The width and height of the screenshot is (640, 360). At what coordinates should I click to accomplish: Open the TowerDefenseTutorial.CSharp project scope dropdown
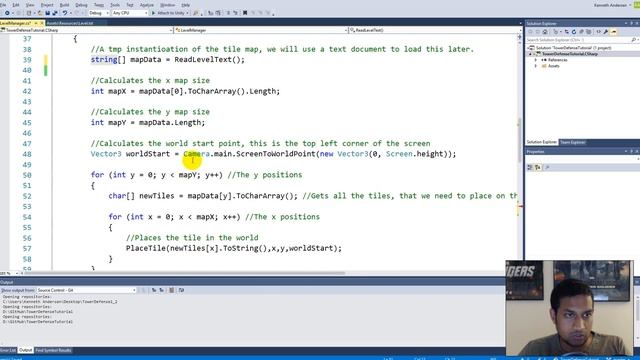[x=87, y=30]
